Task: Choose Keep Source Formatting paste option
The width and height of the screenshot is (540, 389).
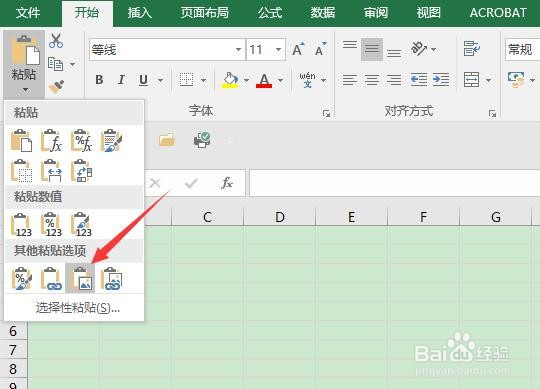Action: click(111, 140)
